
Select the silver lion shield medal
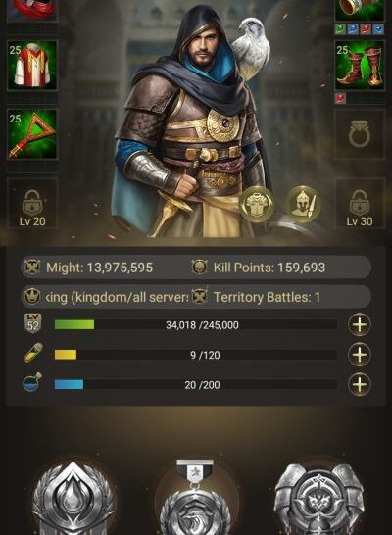coord(319,499)
